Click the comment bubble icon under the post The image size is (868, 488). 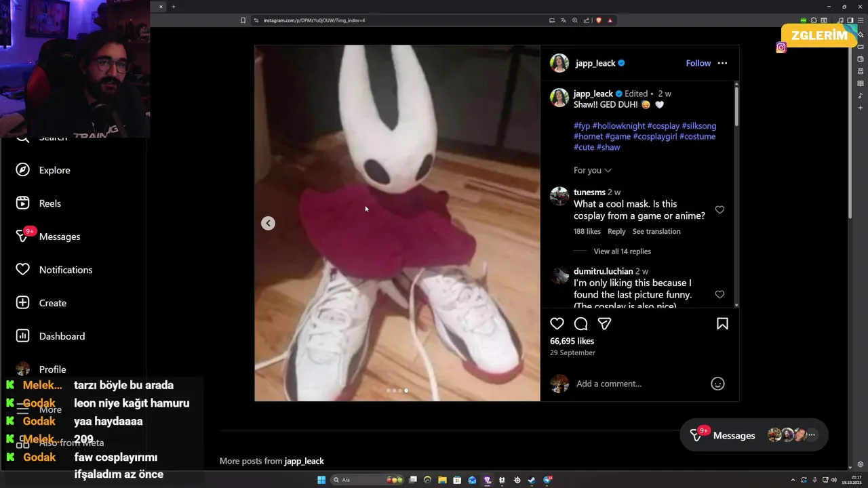tap(580, 324)
